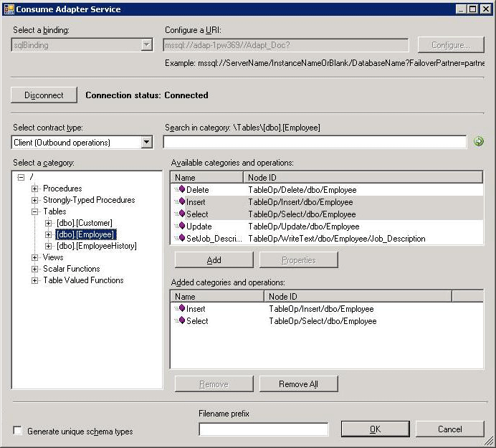The height and width of the screenshot is (448, 496).
Task: Click the Configure a URI field
Action: 286,45
